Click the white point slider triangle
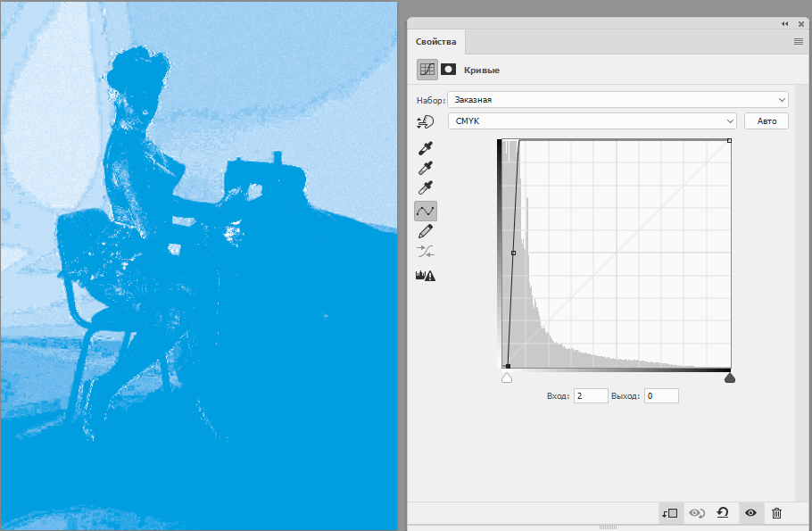This screenshot has width=812, height=531. 507,378
